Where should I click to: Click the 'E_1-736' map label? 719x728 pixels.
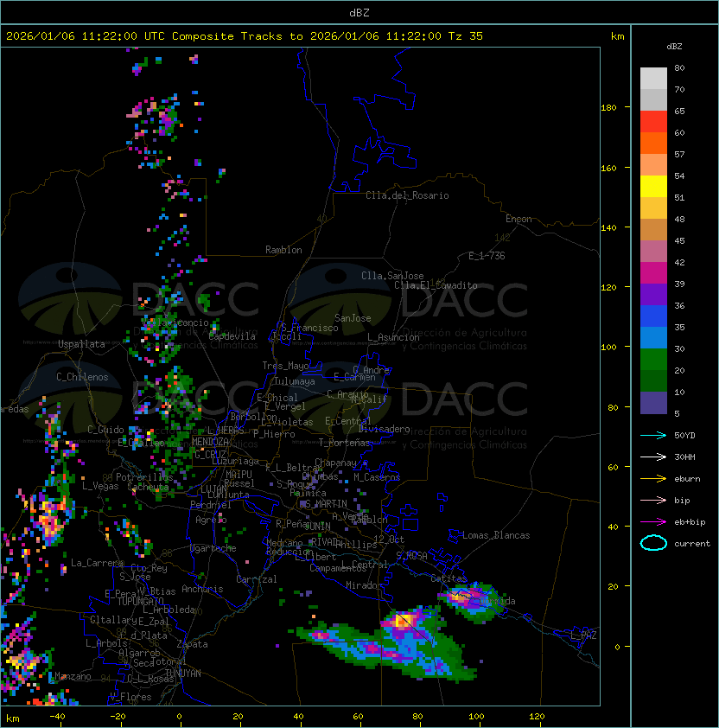tap(487, 256)
